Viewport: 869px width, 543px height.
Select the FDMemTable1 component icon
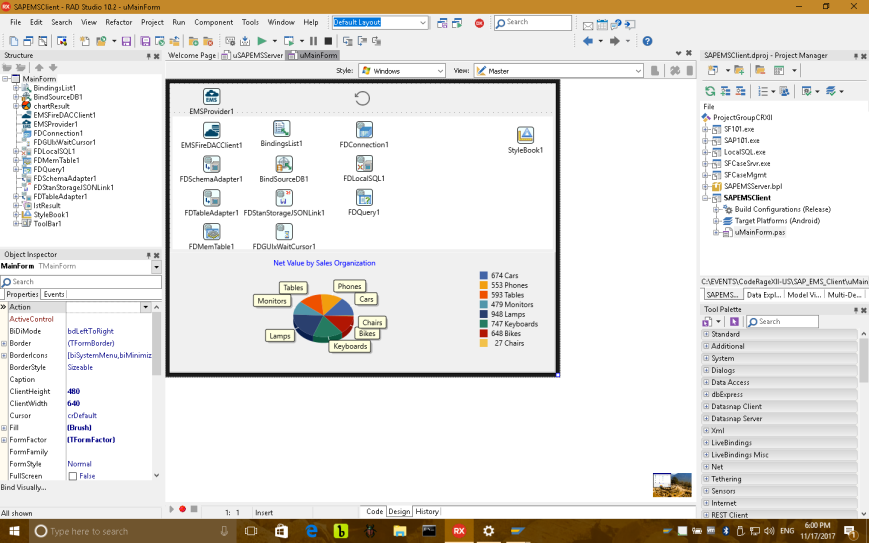[211, 232]
